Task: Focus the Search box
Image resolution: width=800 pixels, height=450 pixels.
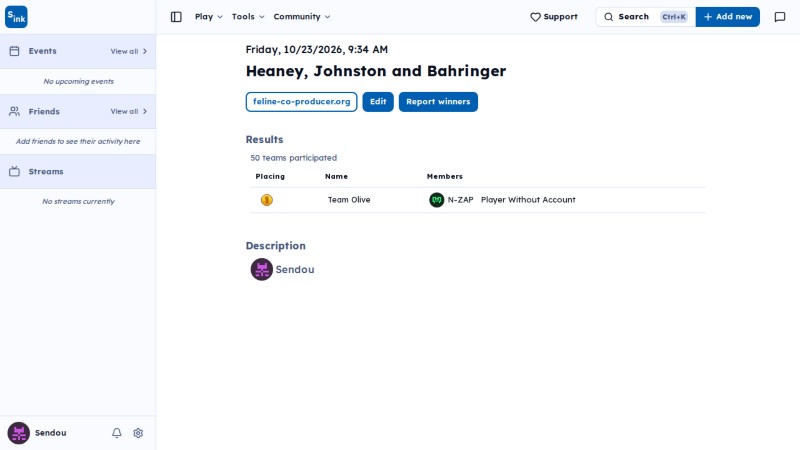Action: coord(645,17)
